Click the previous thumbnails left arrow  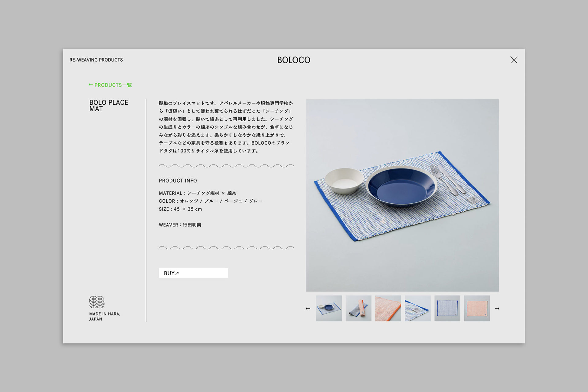coord(308,308)
